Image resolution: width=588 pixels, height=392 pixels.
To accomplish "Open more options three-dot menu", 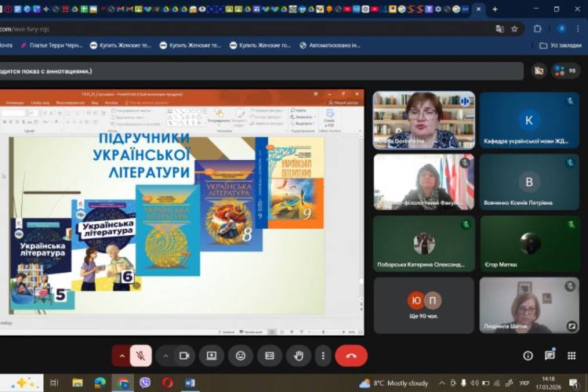I will pyautogui.click(x=323, y=355).
